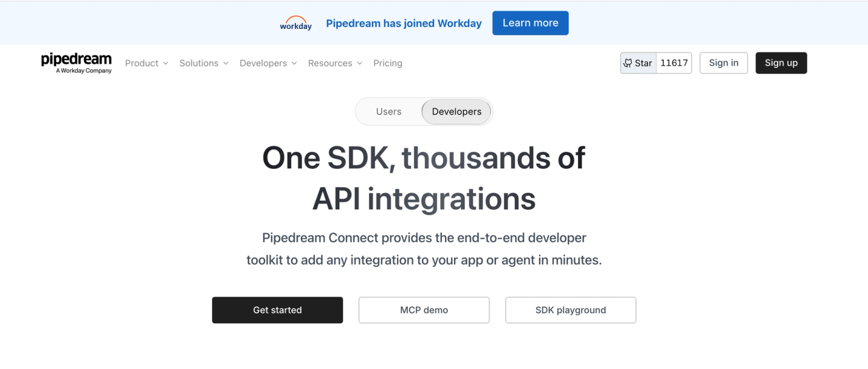The image size is (868, 369).
Task: Go to the Pricing page
Action: coord(388,63)
